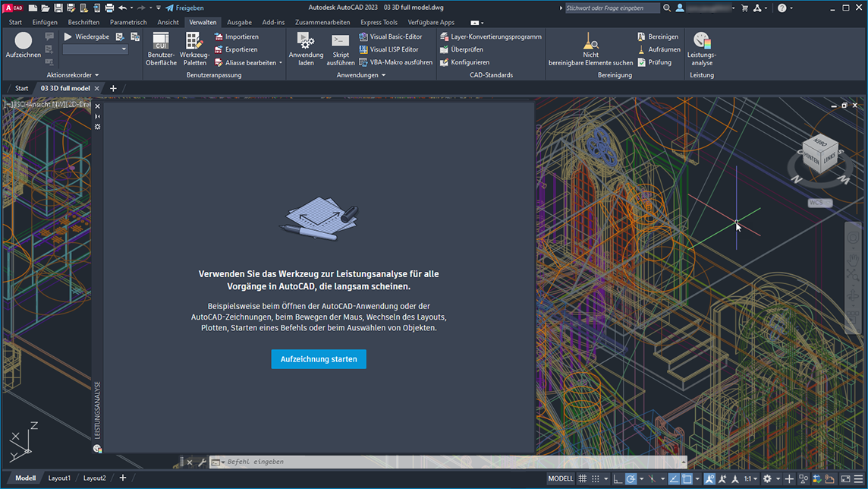Toggle annotation objects visibility in status bar

coord(709,478)
